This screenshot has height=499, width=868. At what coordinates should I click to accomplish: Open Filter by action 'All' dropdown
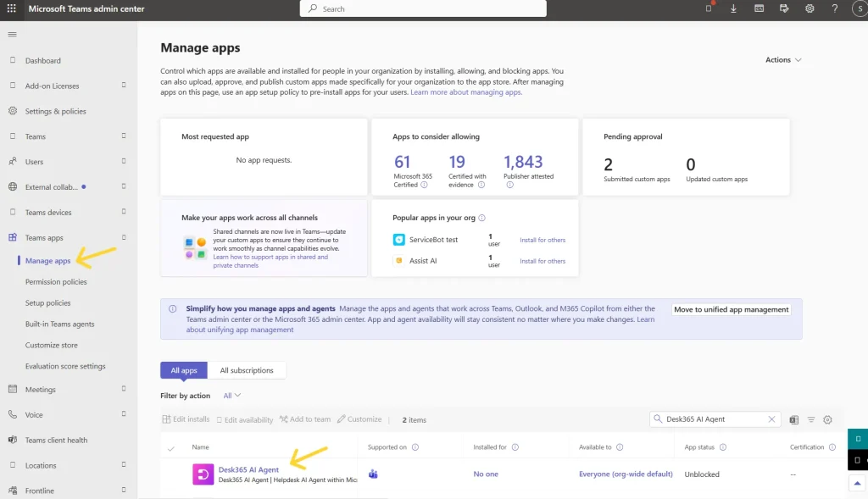point(232,396)
